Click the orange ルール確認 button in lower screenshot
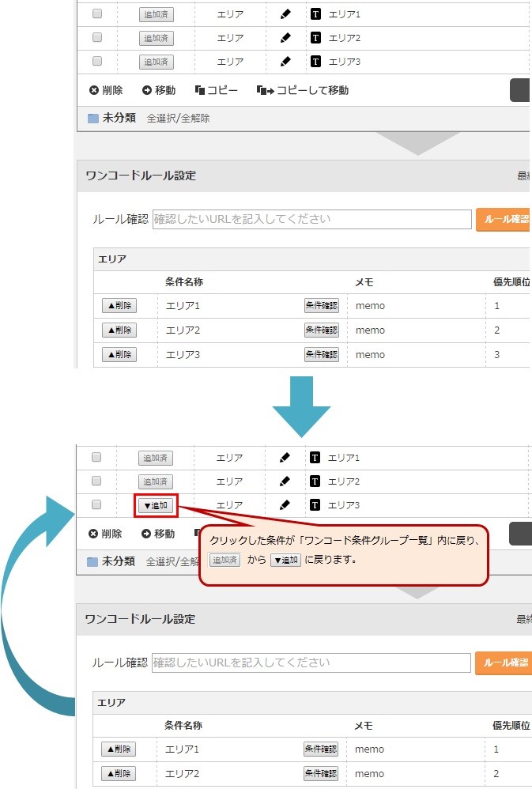The image size is (532, 789). coord(503,663)
